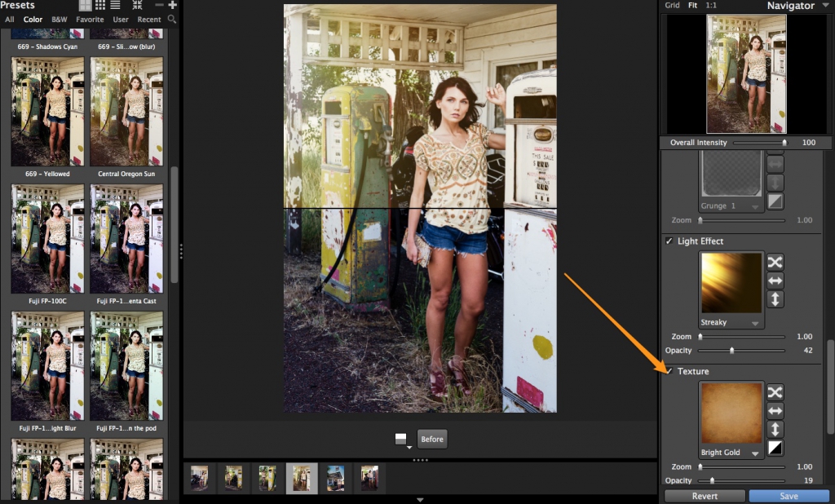Select the Color presets tab
The image size is (835, 504).
pos(33,20)
